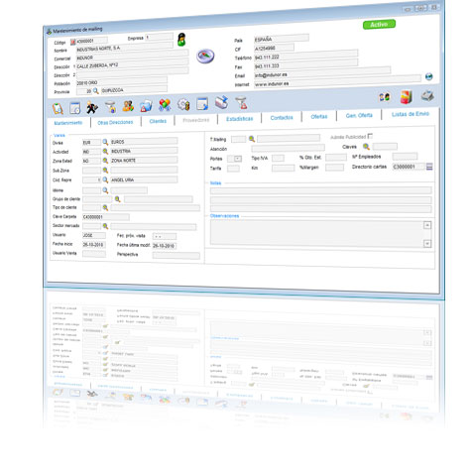Toggle the Admite Publicidad checkbox
The image size is (471, 476).
(370, 136)
